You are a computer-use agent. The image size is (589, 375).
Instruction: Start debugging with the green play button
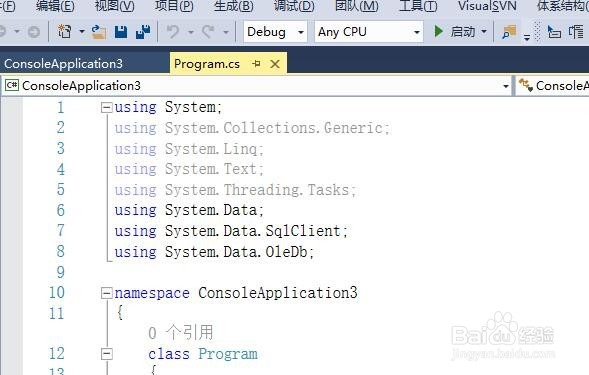coord(438,32)
